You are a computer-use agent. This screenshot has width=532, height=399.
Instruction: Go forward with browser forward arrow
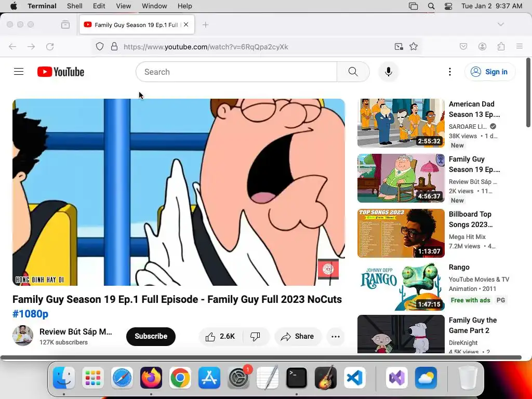pyautogui.click(x=31, y=46)
